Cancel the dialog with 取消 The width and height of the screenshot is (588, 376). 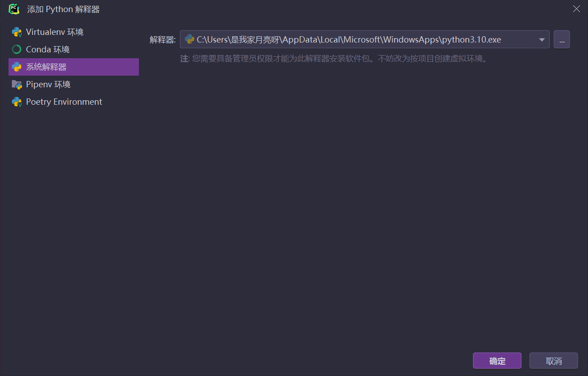[553, 361]
